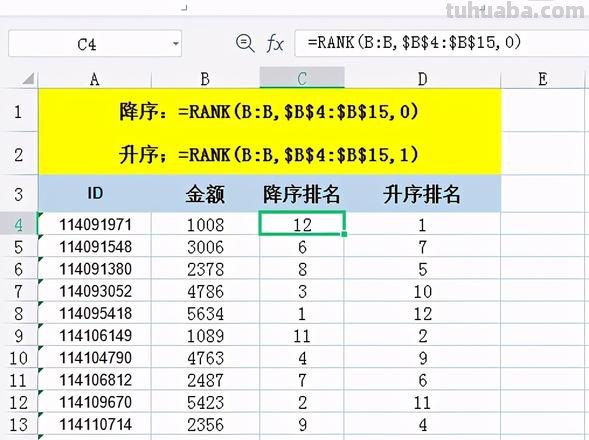Click active cell C4 showing 12
589x440 pixels.
click(302, 224)
